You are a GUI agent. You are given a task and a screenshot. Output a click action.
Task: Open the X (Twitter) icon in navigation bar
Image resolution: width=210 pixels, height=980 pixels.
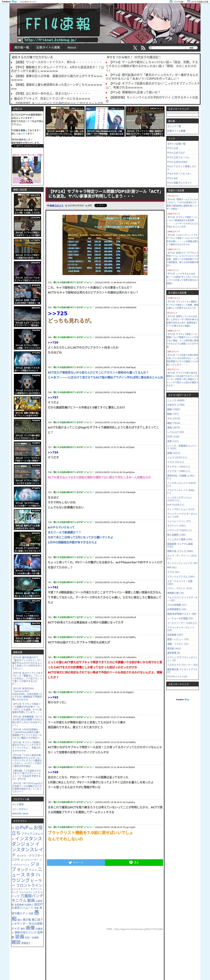[135, 48]
